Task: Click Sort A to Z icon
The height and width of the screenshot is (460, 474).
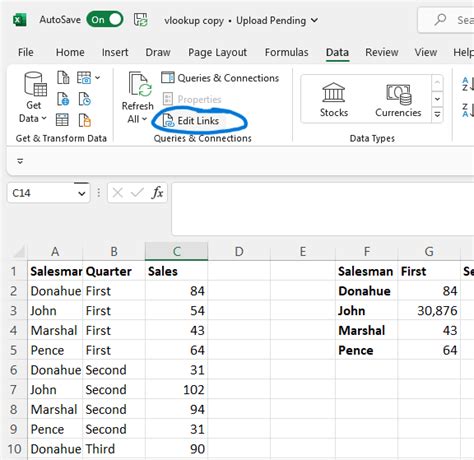Action: (x=468, y=84)
